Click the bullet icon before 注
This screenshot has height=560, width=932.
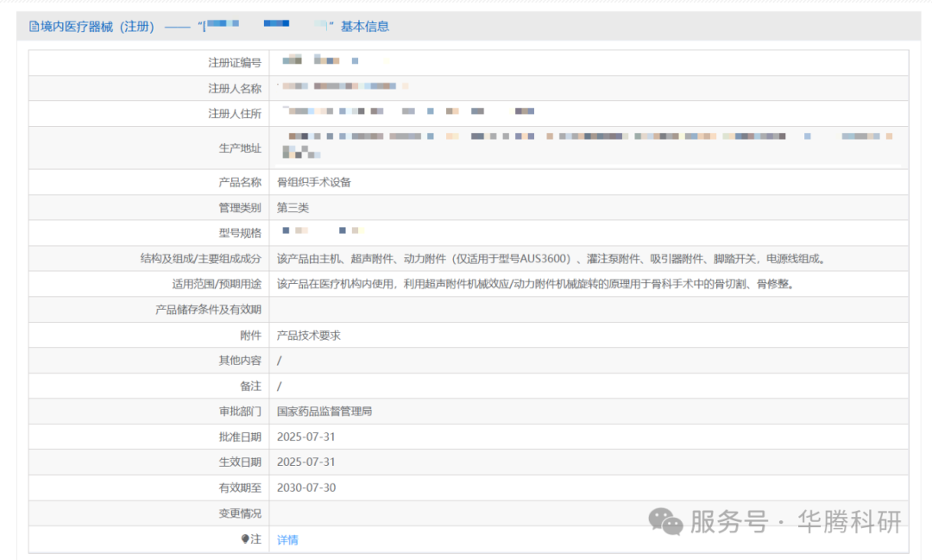(245, 539)
